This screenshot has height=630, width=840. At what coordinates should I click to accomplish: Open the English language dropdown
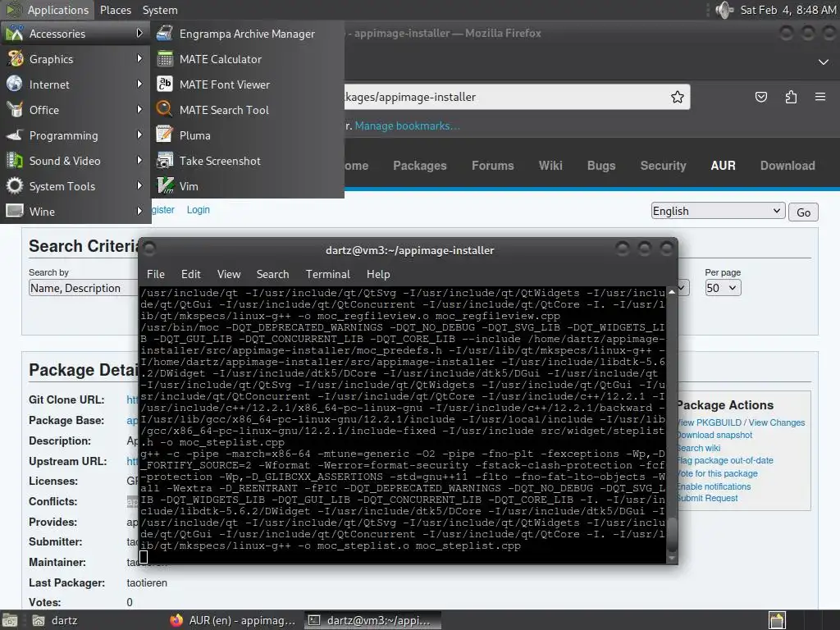[x=718, y=211]
